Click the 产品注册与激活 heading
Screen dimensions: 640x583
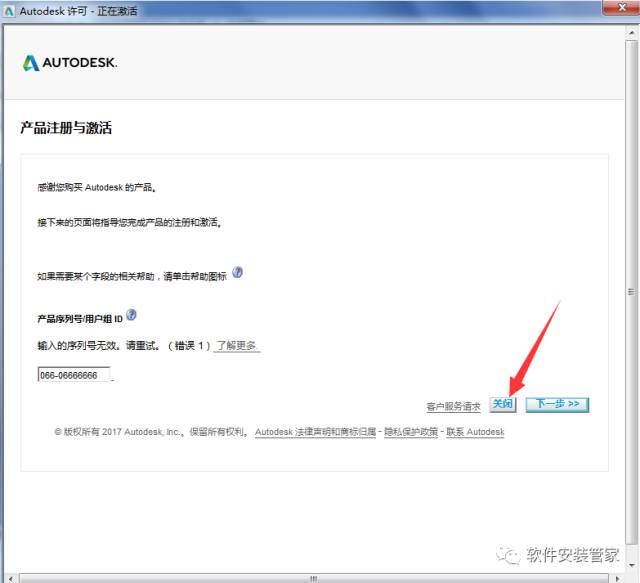tap(66, 128)
